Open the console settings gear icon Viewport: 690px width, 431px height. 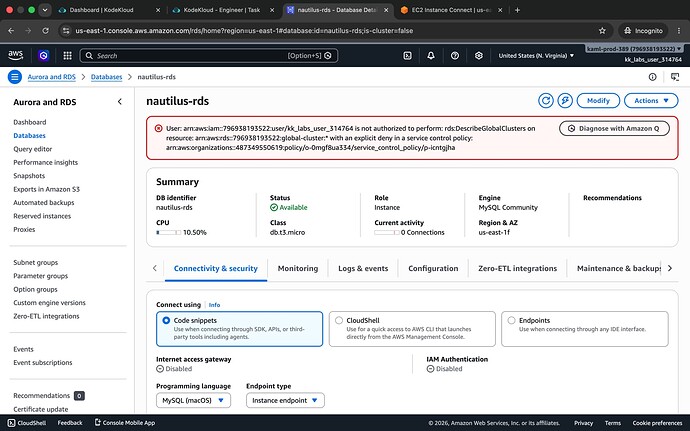tap(479, 55)
